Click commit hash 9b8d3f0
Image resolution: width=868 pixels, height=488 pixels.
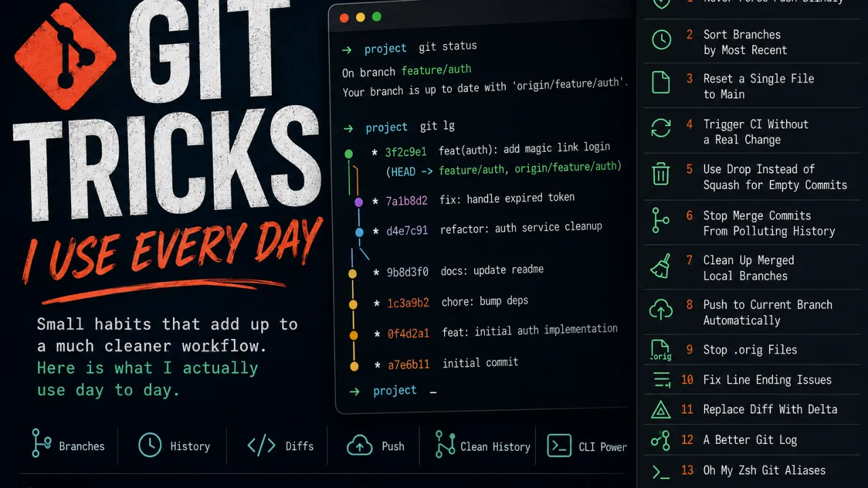pos(408,272)
